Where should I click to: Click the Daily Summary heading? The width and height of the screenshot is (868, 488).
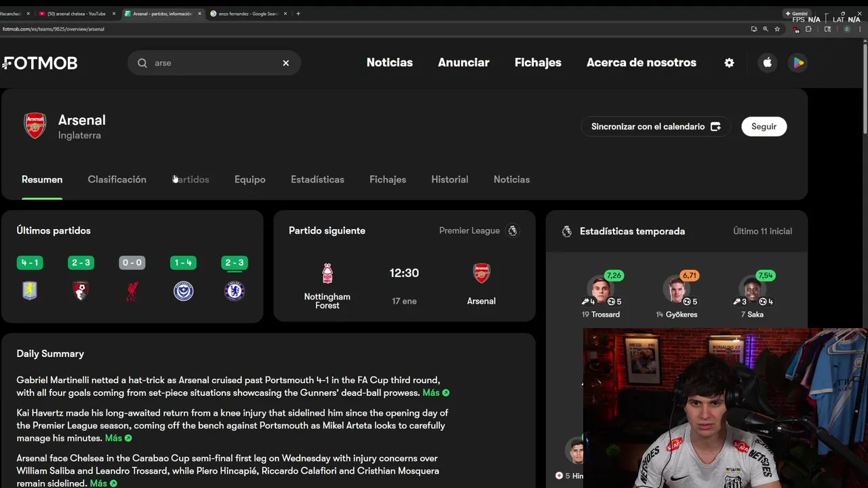[x=50, y=354]
